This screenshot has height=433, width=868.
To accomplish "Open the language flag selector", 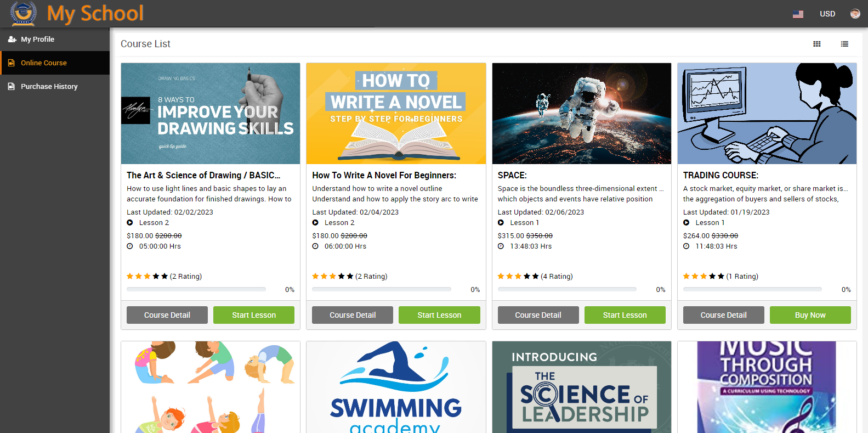I will [798, 14].
